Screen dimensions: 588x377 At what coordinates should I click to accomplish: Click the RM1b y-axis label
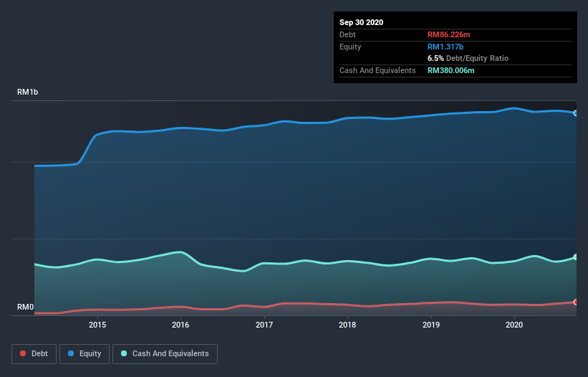[27, 92]
